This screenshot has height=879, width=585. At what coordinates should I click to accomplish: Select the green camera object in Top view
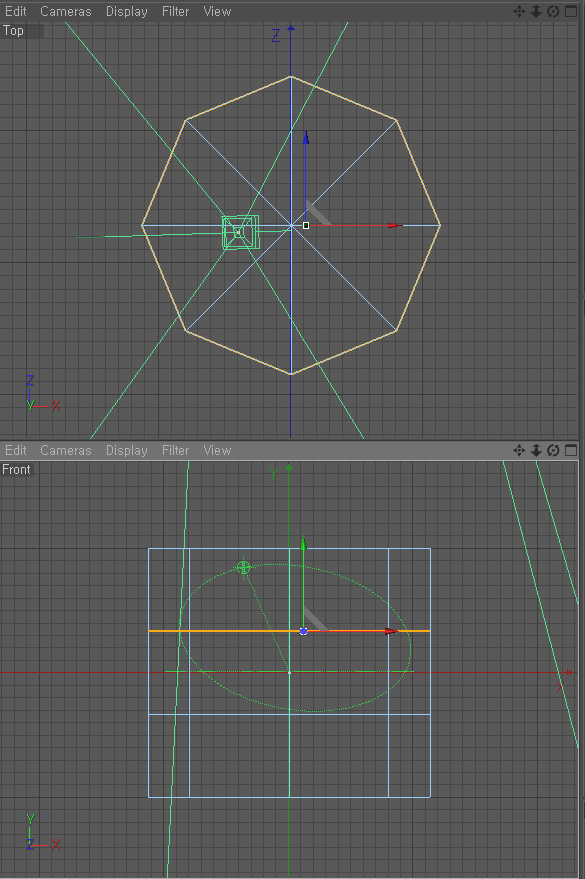pyautogui.click(x=240, y=232)
